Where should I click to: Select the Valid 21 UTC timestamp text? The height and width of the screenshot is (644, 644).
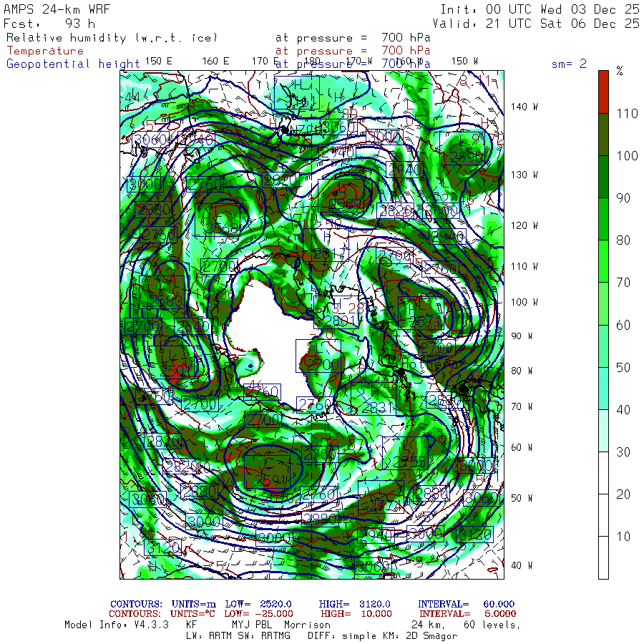point(540,24)
